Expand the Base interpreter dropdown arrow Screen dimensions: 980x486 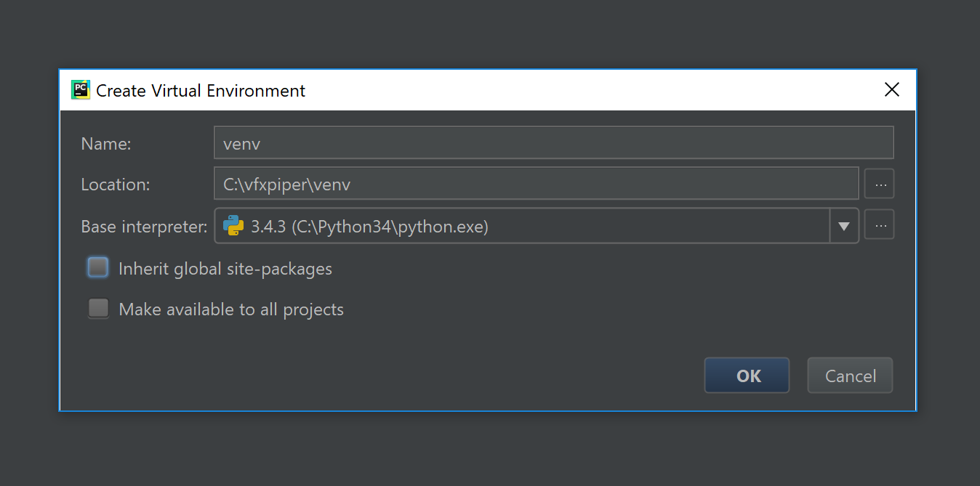(x=844, y=226)
